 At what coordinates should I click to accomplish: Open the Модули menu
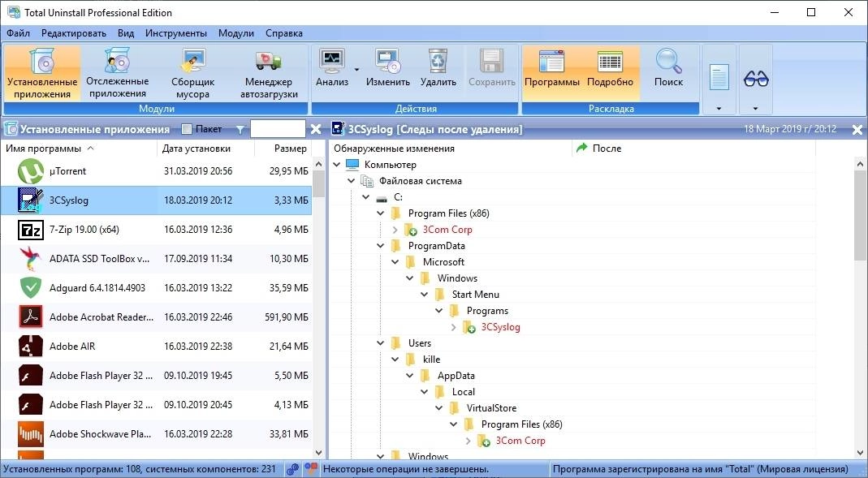(x=235, y=33)
